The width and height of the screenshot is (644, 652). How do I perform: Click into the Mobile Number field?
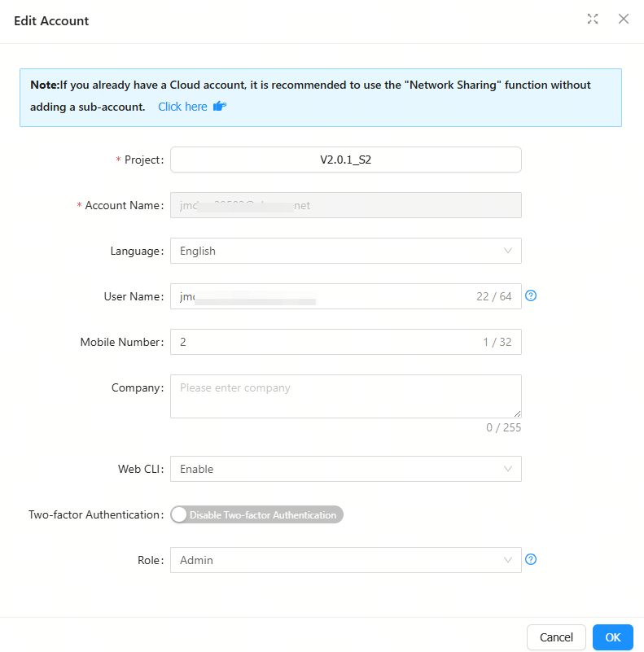326,342
